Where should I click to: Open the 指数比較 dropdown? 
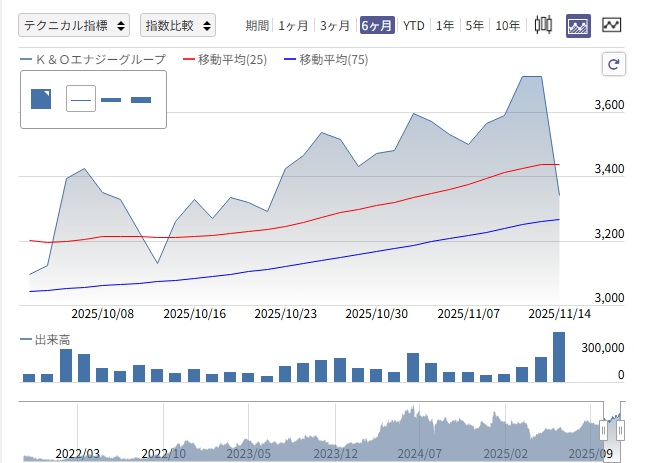178,25
